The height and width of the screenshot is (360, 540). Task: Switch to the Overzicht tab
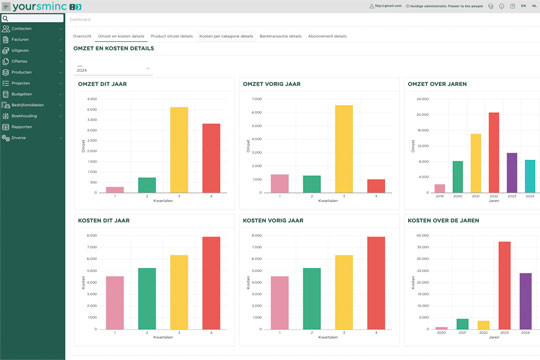(82, 36)
